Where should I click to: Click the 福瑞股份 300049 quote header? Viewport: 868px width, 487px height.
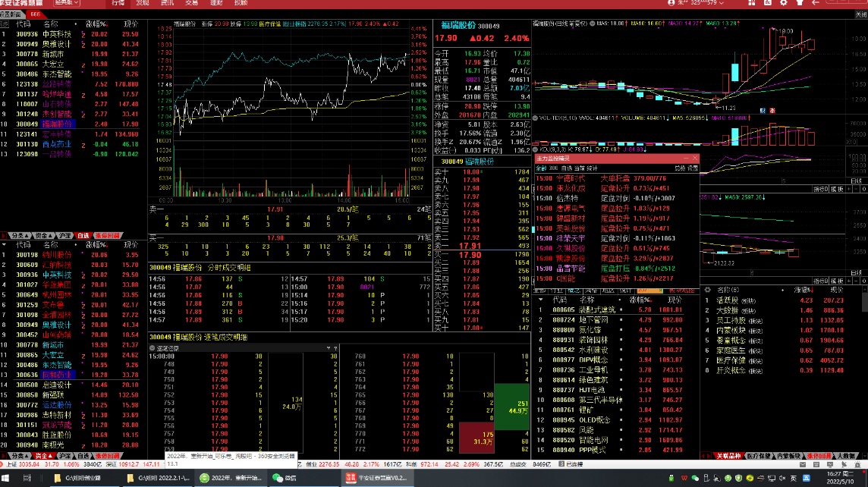click(470, 26)
